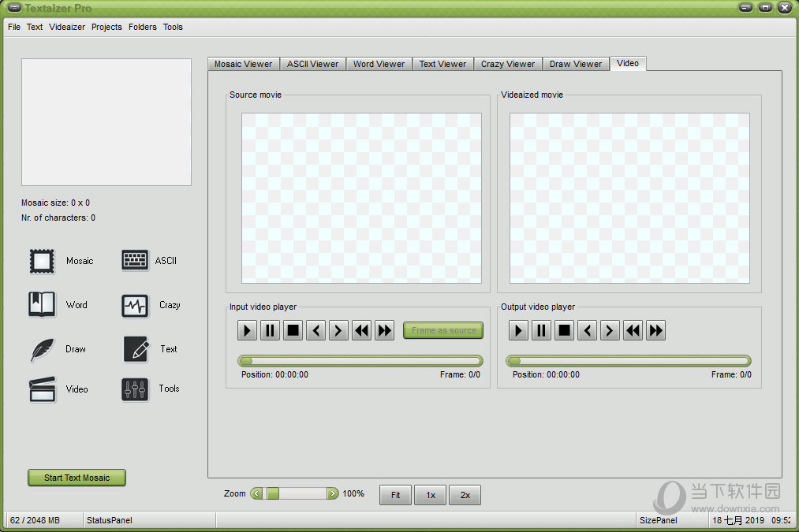Open the Video clapperboard icon
Viewport: 799px width, 532px height.
tap(43, 389)
